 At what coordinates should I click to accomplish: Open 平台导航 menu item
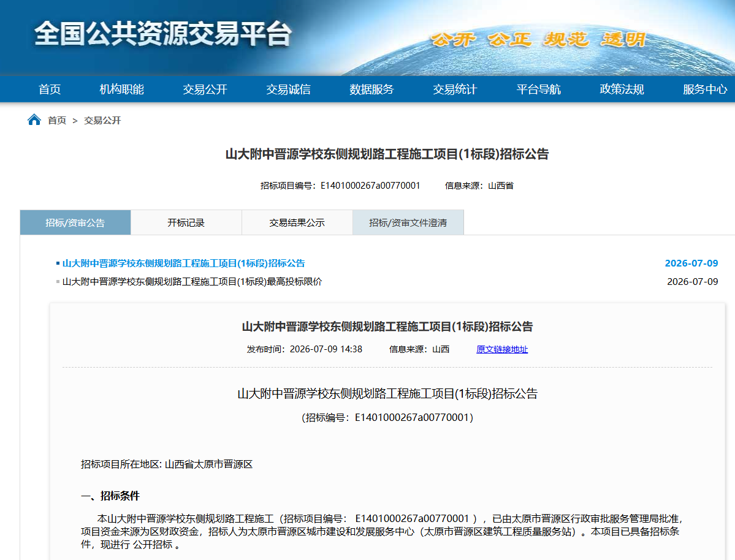point(539,89)
